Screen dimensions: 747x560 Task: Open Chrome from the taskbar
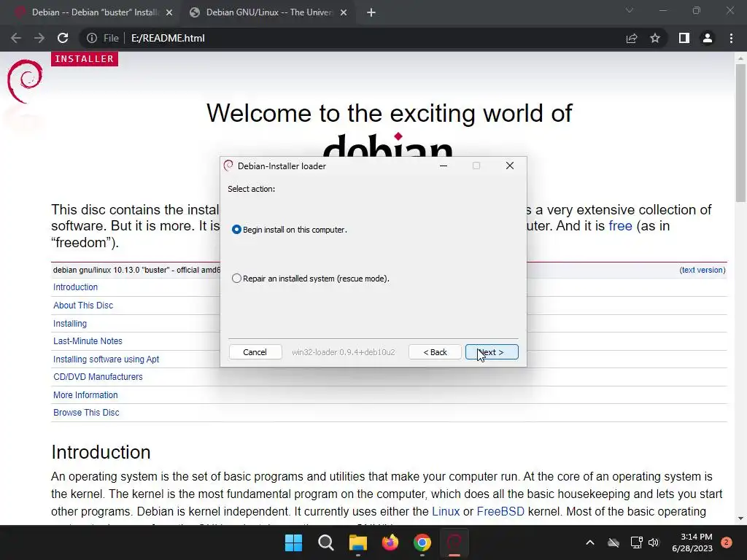coord(422,542)
